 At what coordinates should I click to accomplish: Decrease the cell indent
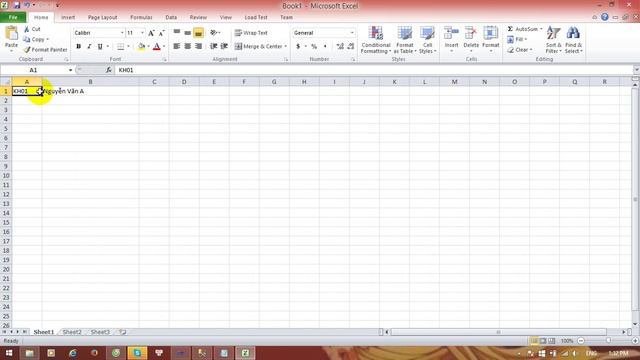[x=213, y=46]
